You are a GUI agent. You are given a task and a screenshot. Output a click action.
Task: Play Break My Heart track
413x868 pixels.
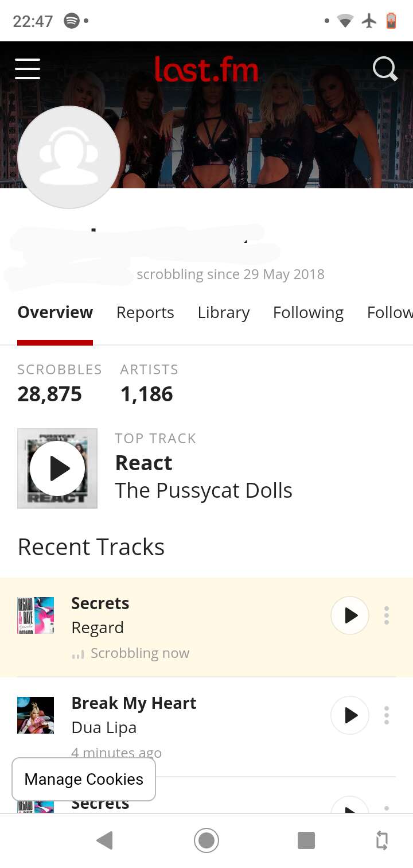[x=349, y=715]
